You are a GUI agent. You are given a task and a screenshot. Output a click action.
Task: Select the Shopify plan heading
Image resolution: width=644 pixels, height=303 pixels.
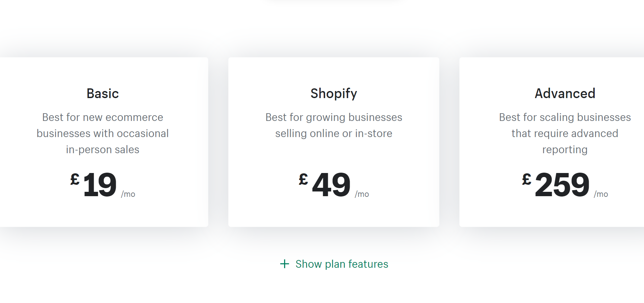[x=334, y=93]
